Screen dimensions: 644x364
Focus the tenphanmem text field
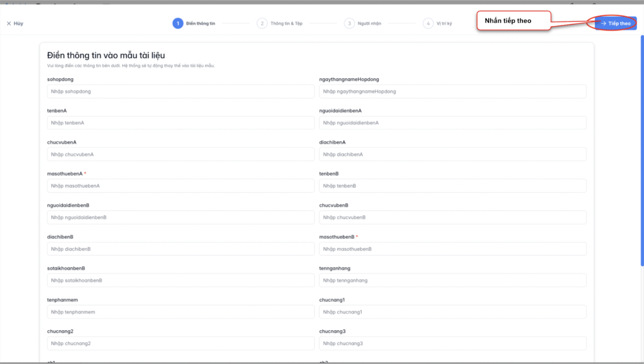(x=181, y=312)
